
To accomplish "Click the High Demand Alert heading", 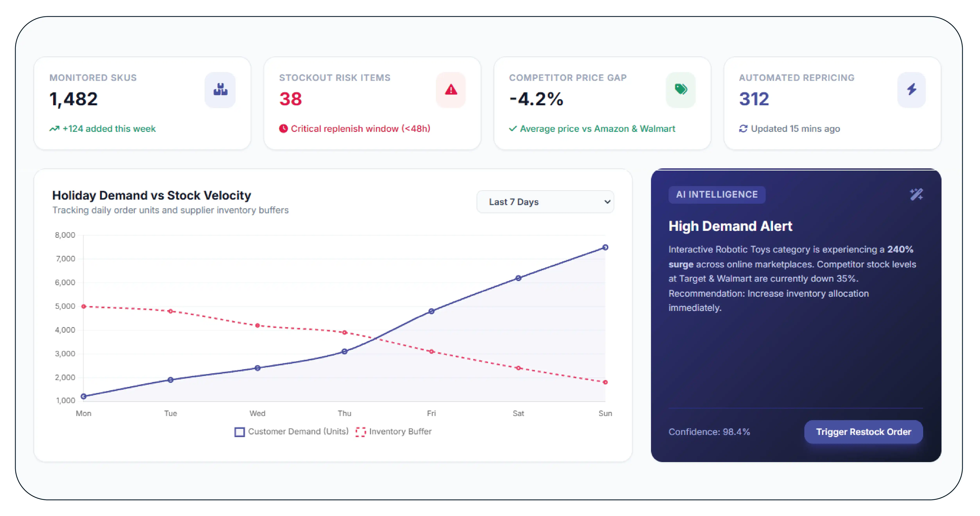I will pyautogui.click(x=731, y=226).
